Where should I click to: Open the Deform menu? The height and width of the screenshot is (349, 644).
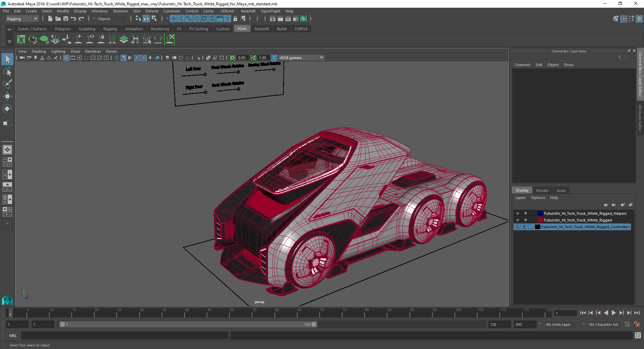click(152, 11)
